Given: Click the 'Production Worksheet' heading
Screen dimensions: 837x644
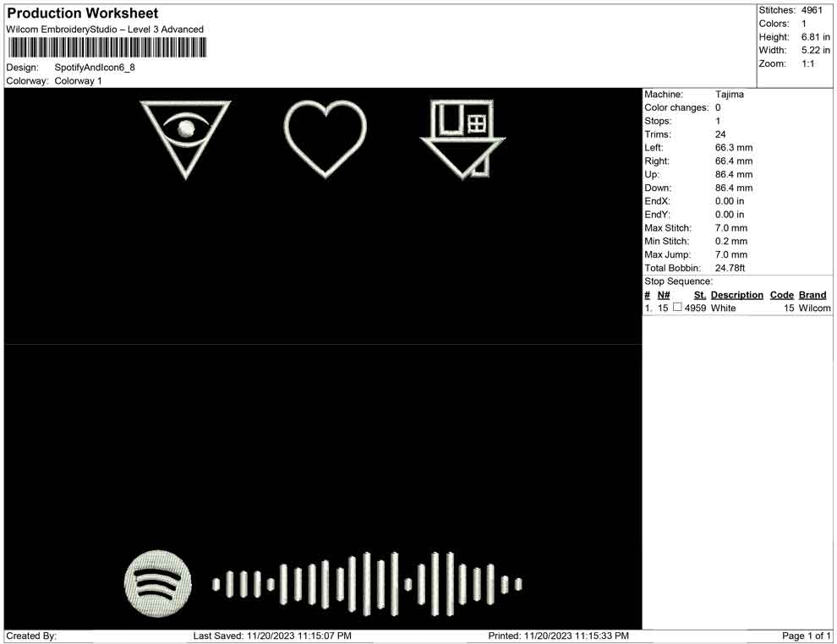Looking at the screenshot, I should [83, 13].
